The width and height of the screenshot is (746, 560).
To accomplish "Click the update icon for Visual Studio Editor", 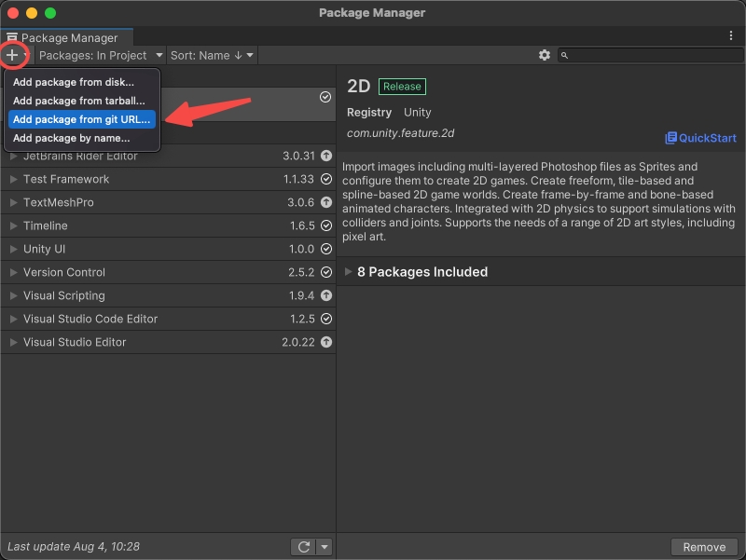I will coord(325,342).
